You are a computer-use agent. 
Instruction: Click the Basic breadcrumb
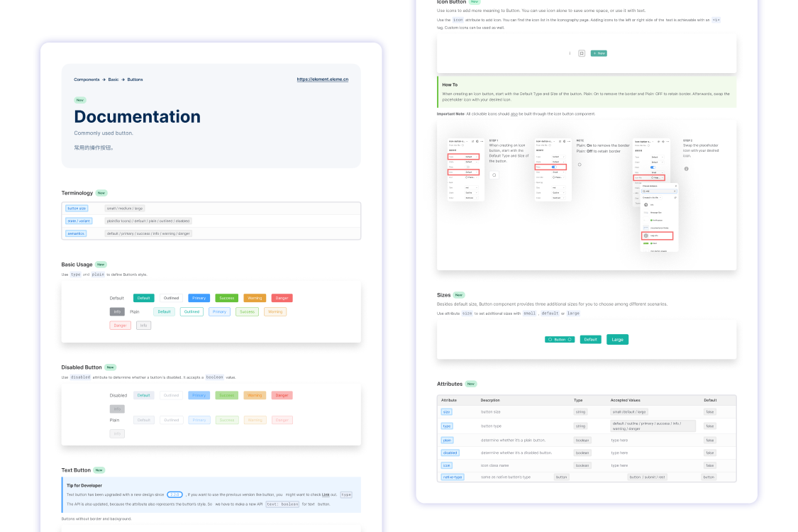tap(113, 79)
